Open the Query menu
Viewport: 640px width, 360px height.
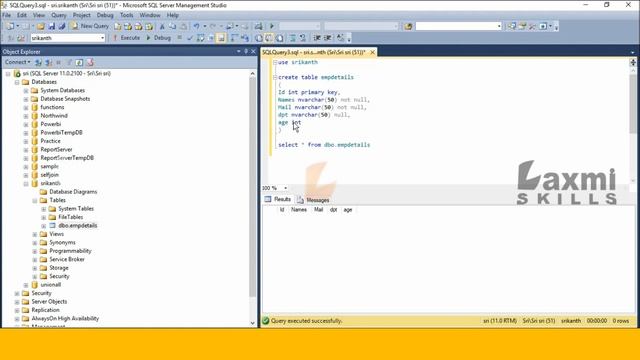(59, 15)
